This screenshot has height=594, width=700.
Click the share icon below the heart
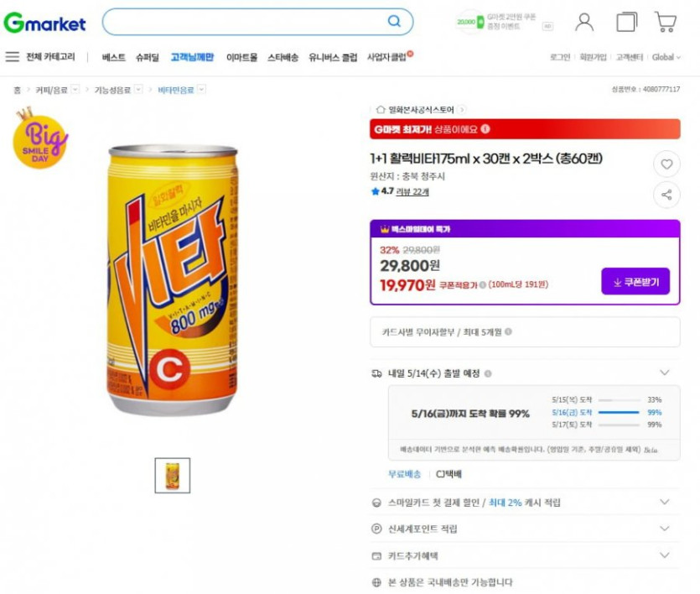point(666,195)
